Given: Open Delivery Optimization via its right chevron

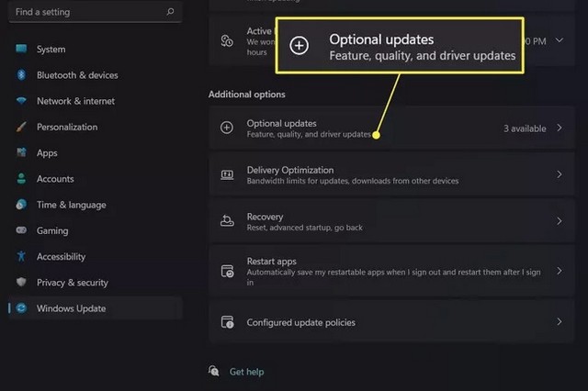Looking at the screenshot, I should pos(560,174).
